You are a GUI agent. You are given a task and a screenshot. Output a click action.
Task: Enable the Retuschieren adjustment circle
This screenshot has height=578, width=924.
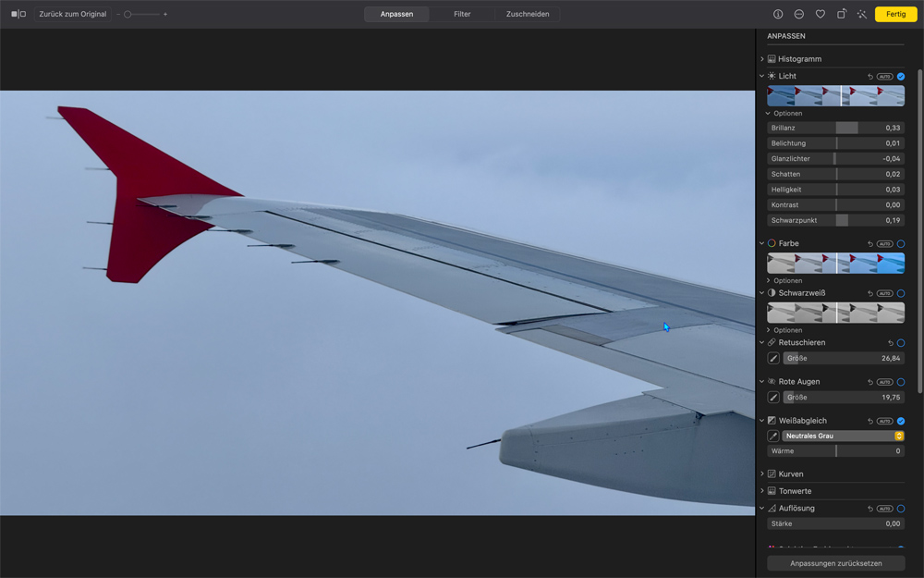900,343
